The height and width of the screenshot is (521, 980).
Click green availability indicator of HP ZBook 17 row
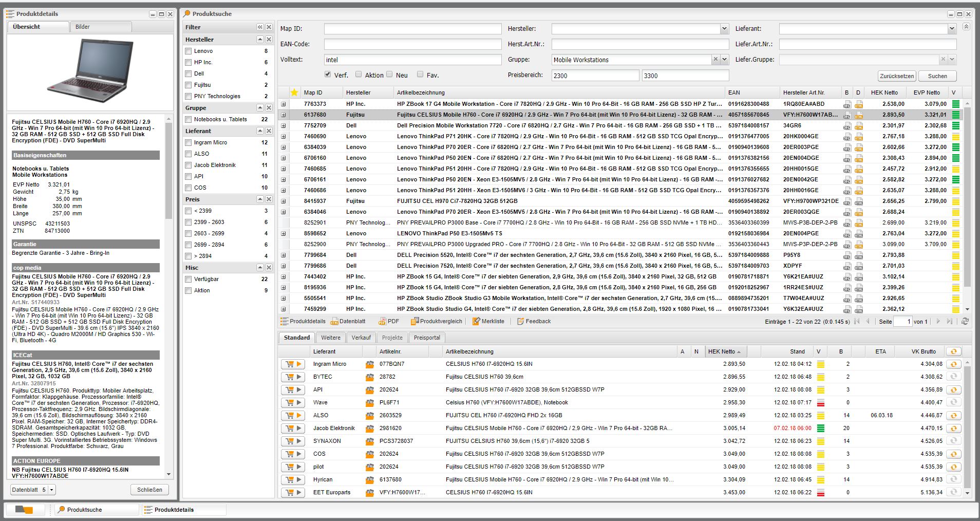[x=956, y=104]
